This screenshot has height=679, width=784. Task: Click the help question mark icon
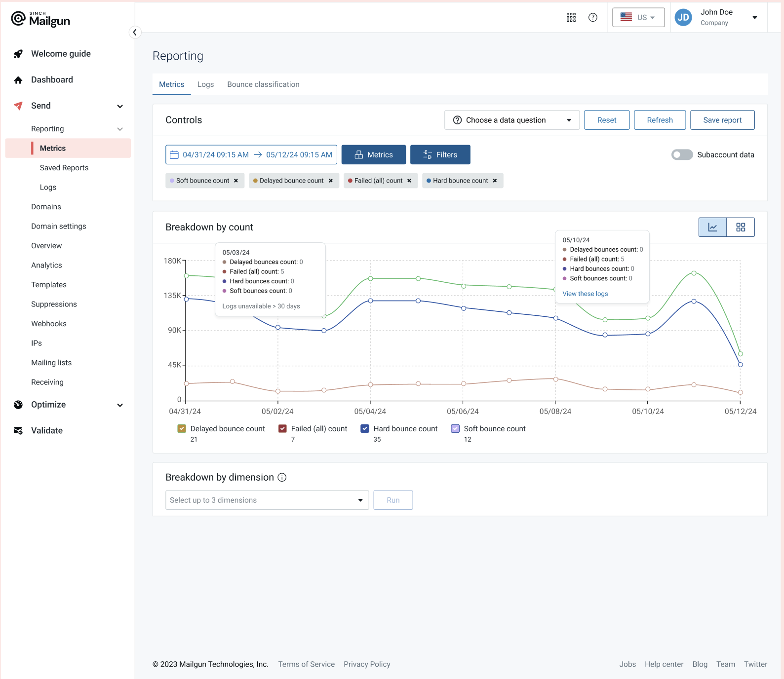click(x=592, y=18)
